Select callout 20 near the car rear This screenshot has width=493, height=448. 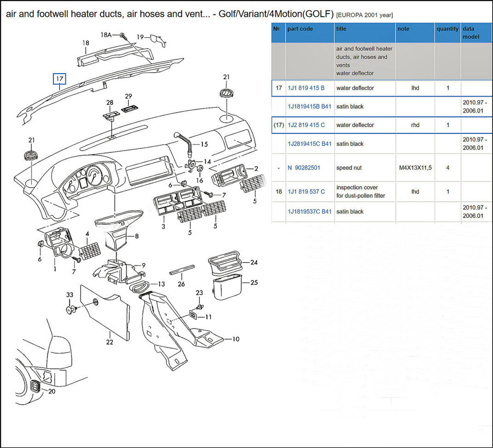(x=52, y=391)
